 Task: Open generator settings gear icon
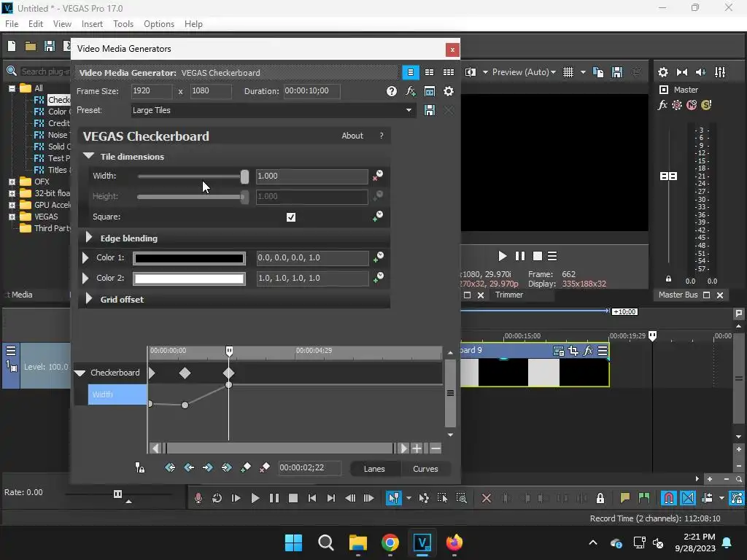coord(449,91)
